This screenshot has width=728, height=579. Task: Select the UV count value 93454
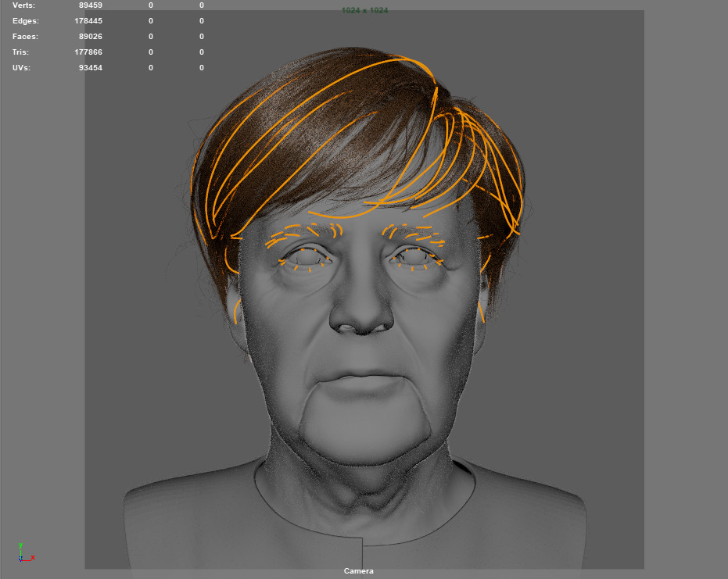pyautogui.click(x=91, y=68)
